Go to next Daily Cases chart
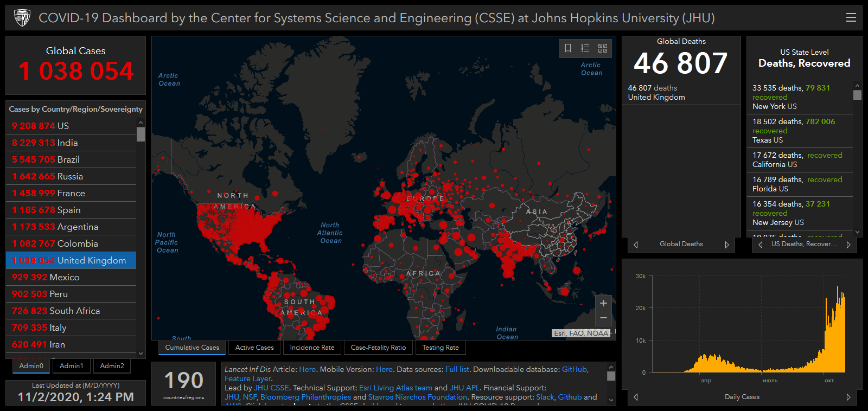 [x=848, y=397]
